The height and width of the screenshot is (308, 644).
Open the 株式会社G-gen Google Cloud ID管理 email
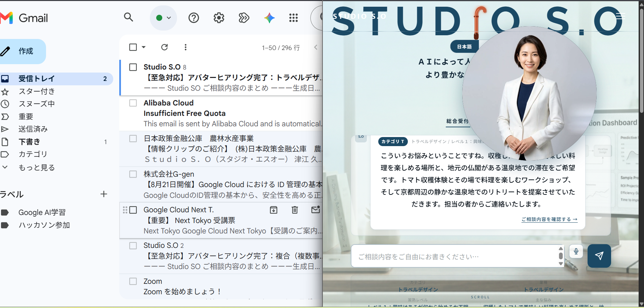[221, 184]
